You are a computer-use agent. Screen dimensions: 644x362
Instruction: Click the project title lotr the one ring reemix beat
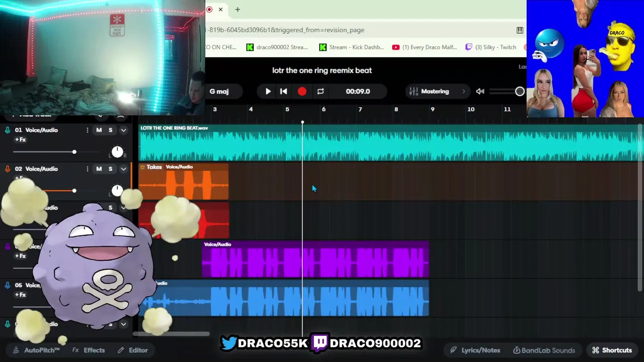[322, 70]
